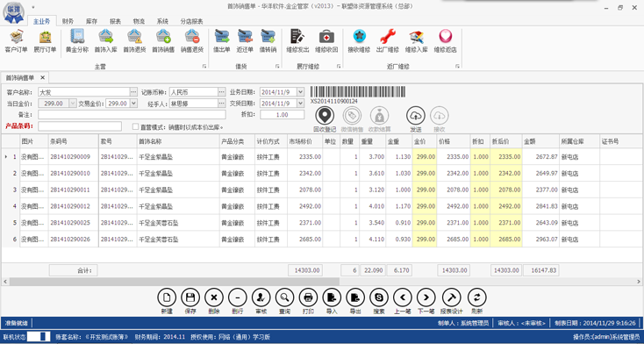This screenshot has width=644, height=344.
Task: Switch to the 系统 ribbon tab
Action: [x=162, y=21]
